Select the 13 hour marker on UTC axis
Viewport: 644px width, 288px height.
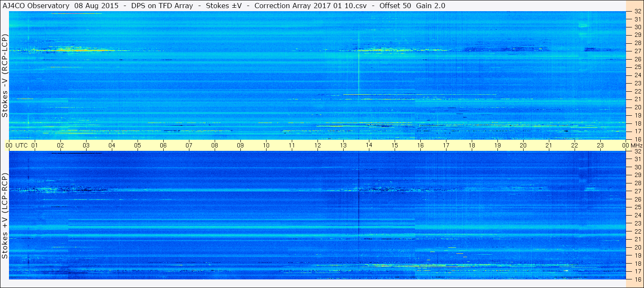[343, 145]
